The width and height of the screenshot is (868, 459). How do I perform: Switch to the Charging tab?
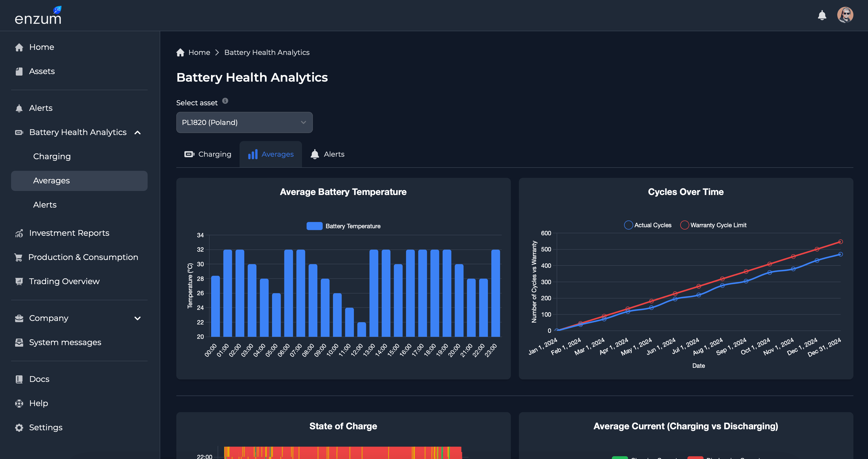coord(208,154)
